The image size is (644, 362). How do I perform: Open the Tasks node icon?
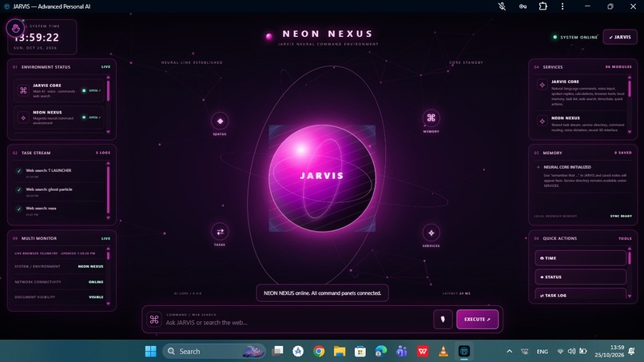pyautogui.click(x=220, y=232)
